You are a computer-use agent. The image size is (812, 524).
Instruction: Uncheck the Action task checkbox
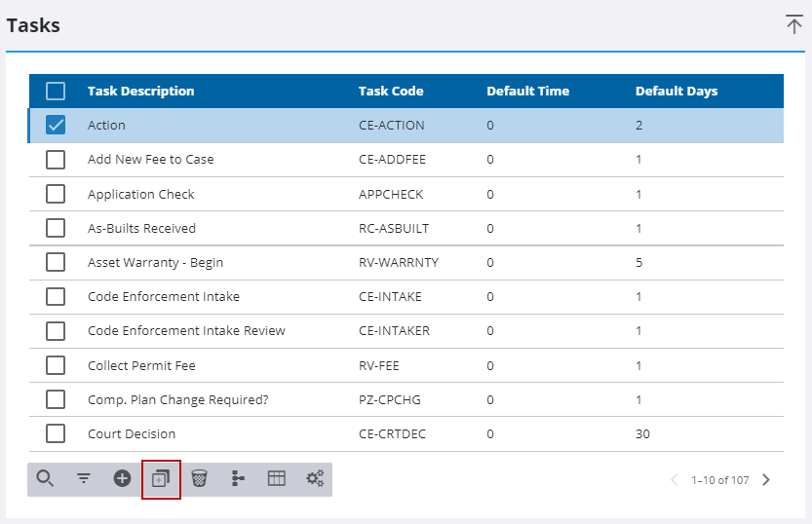(x=56, y=125)
